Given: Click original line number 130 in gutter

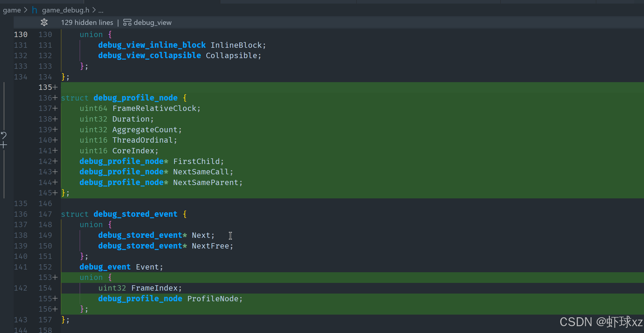Looking at the screenshot, I should click(20, 35).
